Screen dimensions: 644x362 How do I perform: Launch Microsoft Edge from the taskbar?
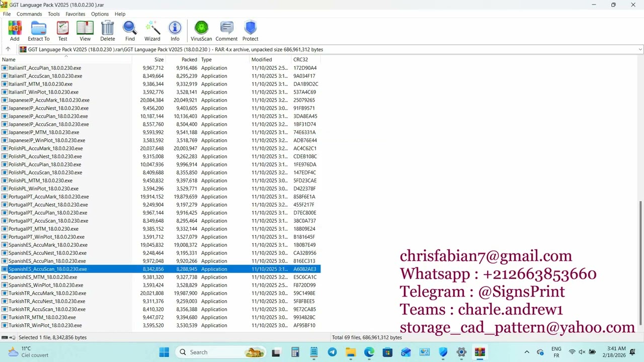369,352
